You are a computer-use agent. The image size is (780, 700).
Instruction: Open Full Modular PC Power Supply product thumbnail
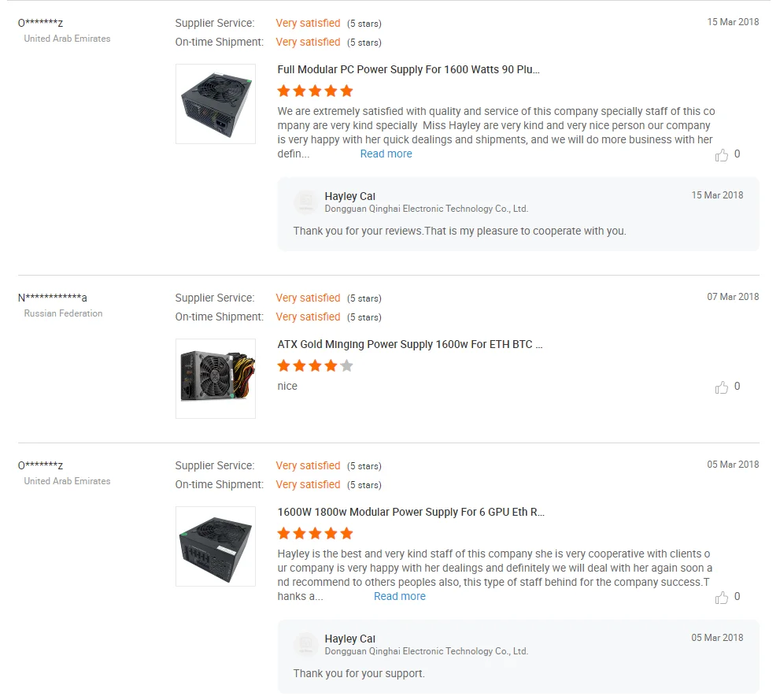coord(216,104)
